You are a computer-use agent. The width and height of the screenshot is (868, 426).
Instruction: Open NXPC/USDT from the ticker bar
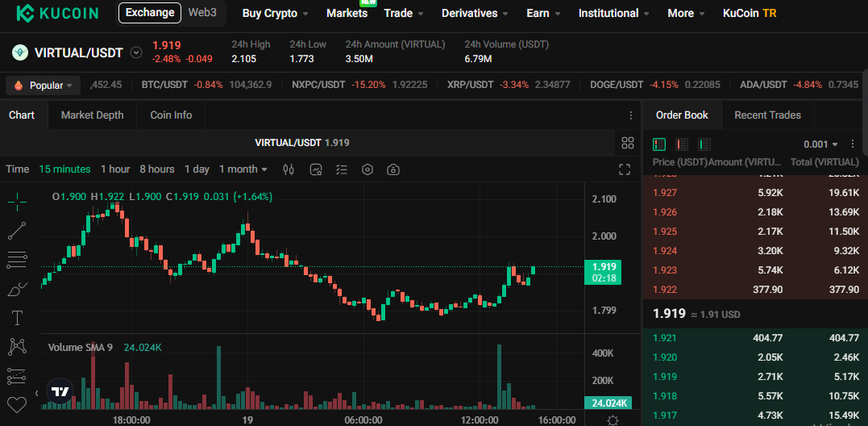359,86
